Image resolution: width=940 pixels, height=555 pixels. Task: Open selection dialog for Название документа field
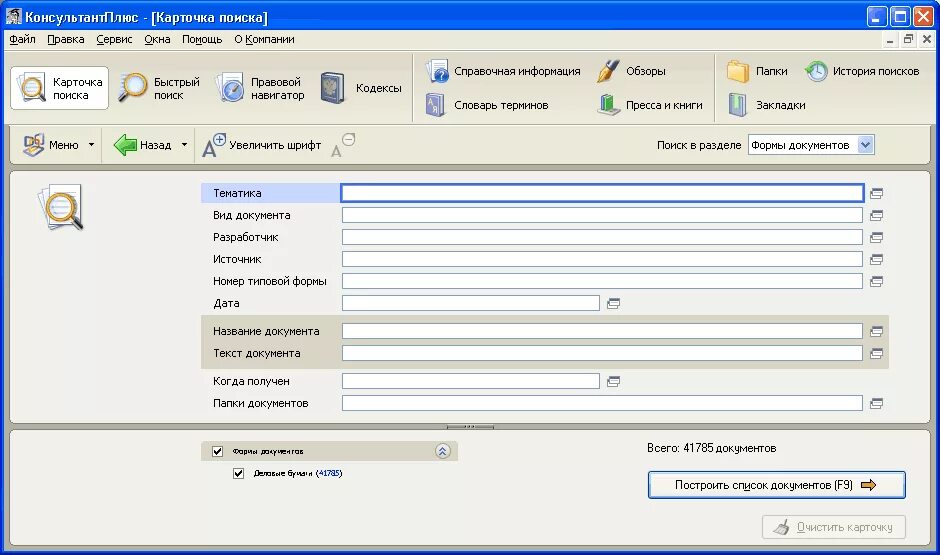click(x=876, y=331)
